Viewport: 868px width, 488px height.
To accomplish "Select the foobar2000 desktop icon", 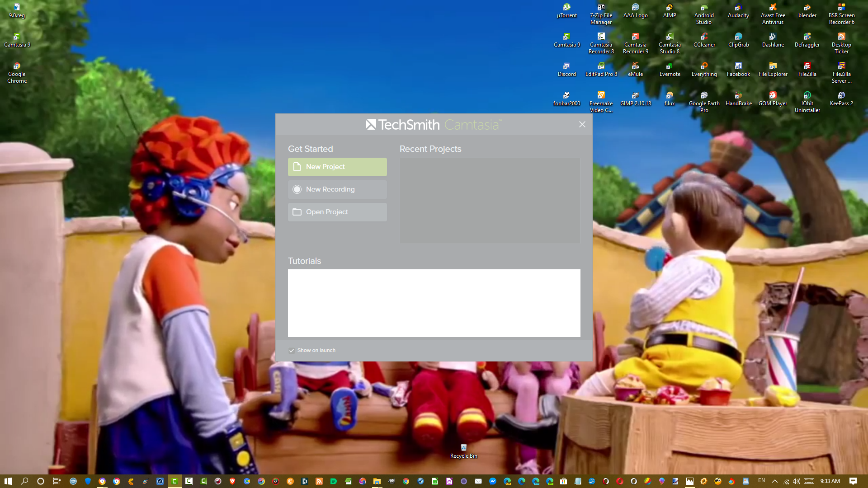I will pyautogui.click(x=566, y=99).
